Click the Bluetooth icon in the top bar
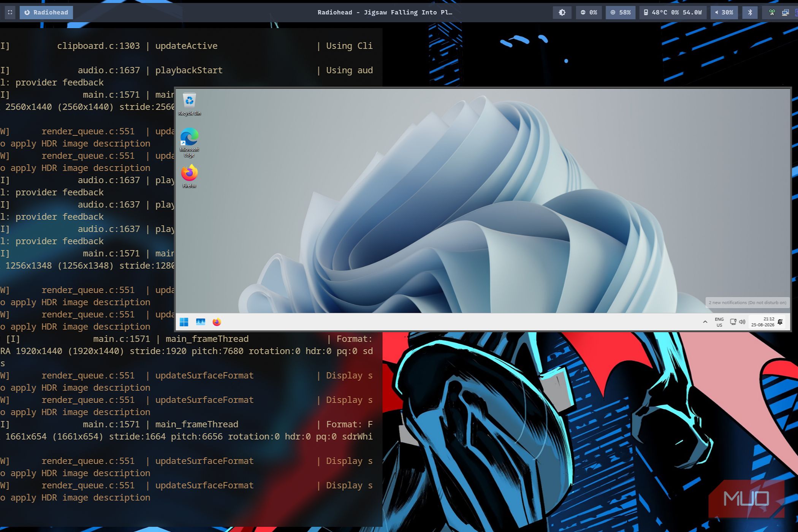The height and width of the screenshot is (532, 798). (750, 12)
